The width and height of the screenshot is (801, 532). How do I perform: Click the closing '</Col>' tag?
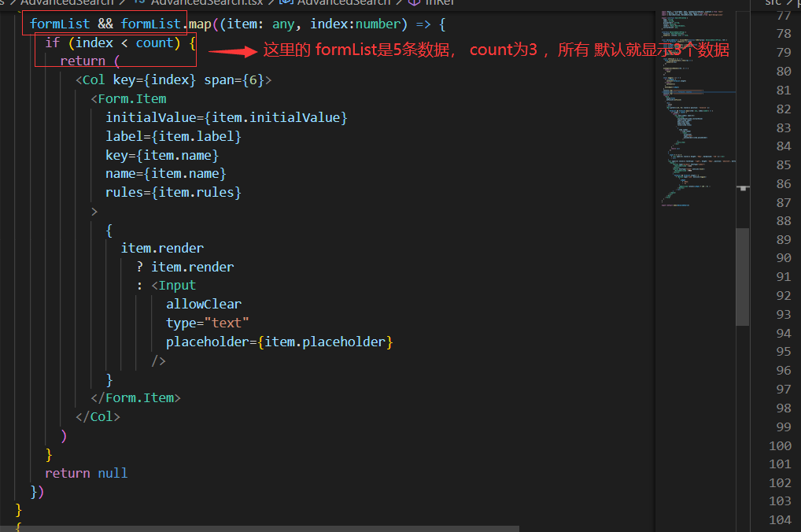(x=98, y=417)
